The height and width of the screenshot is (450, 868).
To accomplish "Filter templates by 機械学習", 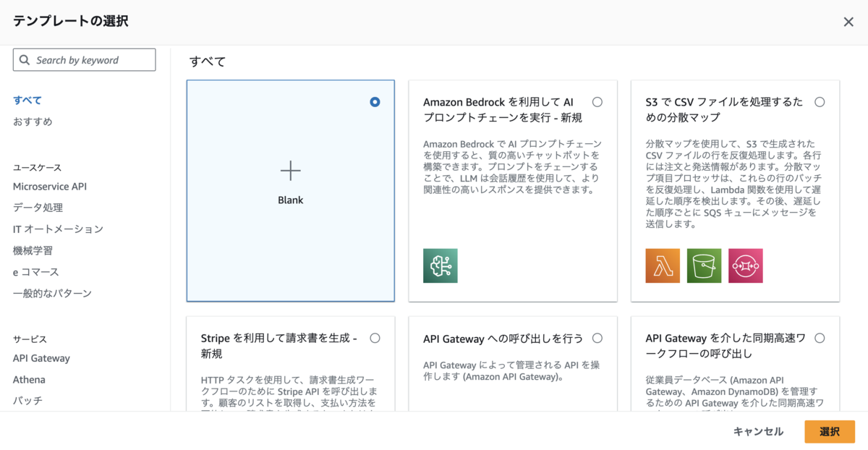I will (x=33, y=250).
